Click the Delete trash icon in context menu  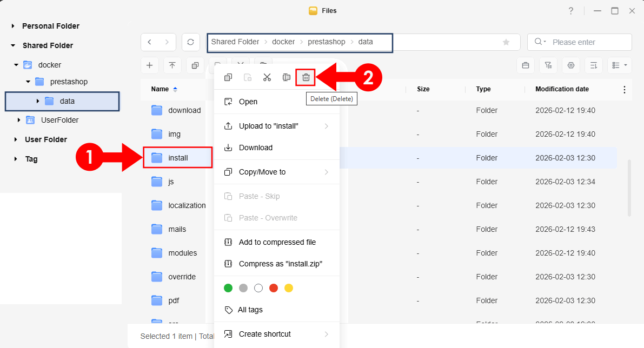pyautogui.click(x=306, y=78)
